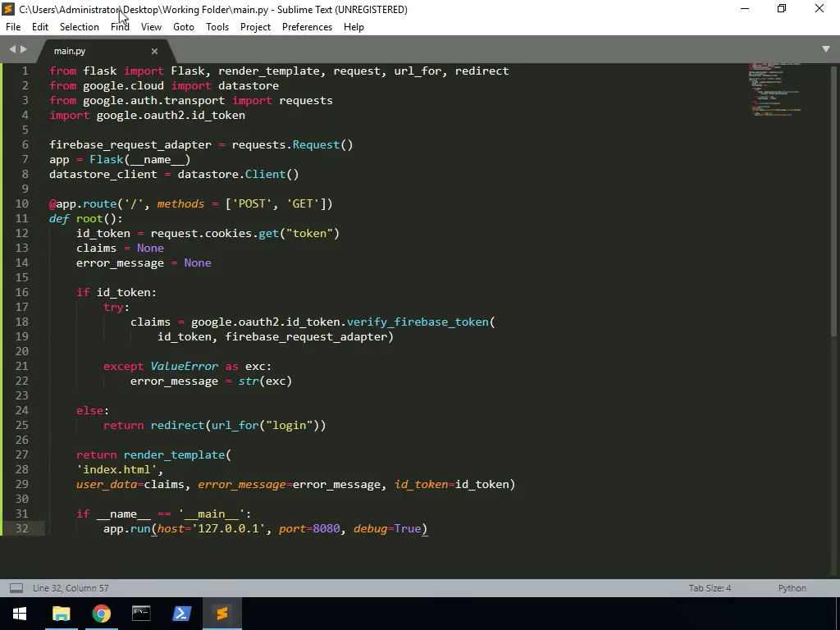The image size is (840, 630).
Task: Click 'verify_firebase_token' on line 18
Action: click(418, 322)
